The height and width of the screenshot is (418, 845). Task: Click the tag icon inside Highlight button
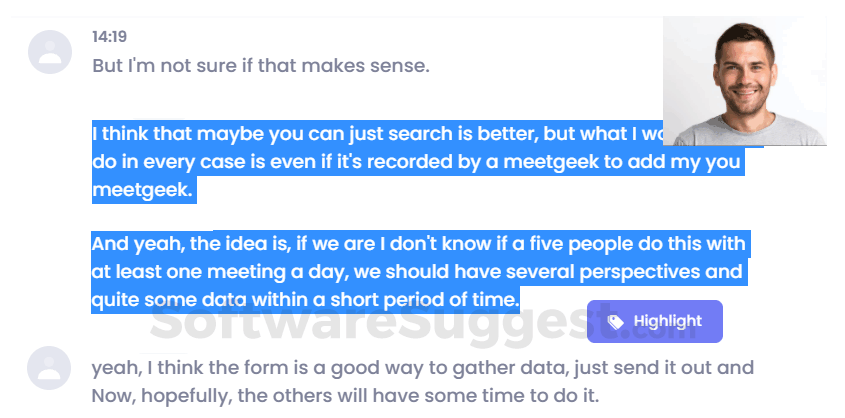click(616, 321)
